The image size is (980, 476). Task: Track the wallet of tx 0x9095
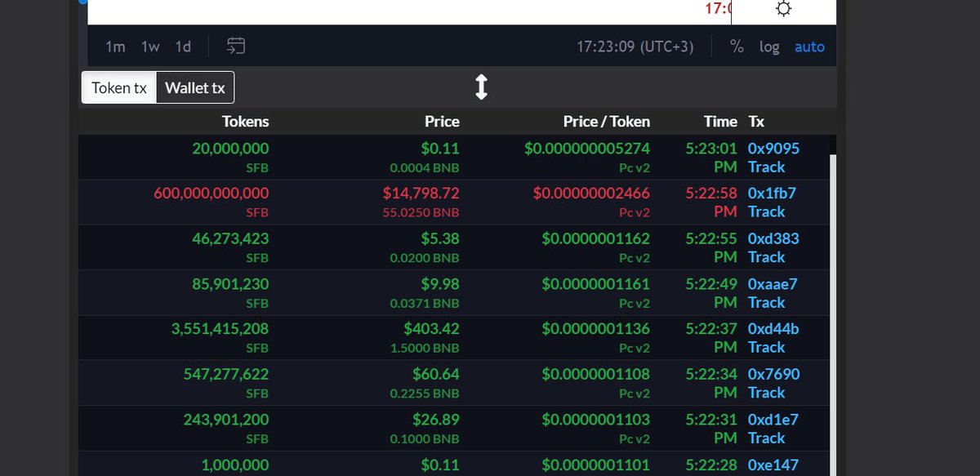point(766,167)
